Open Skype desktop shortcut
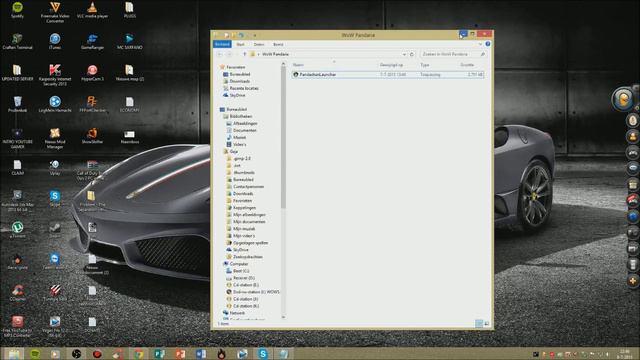This screenshot has height=360, width=640. point(55,199)
